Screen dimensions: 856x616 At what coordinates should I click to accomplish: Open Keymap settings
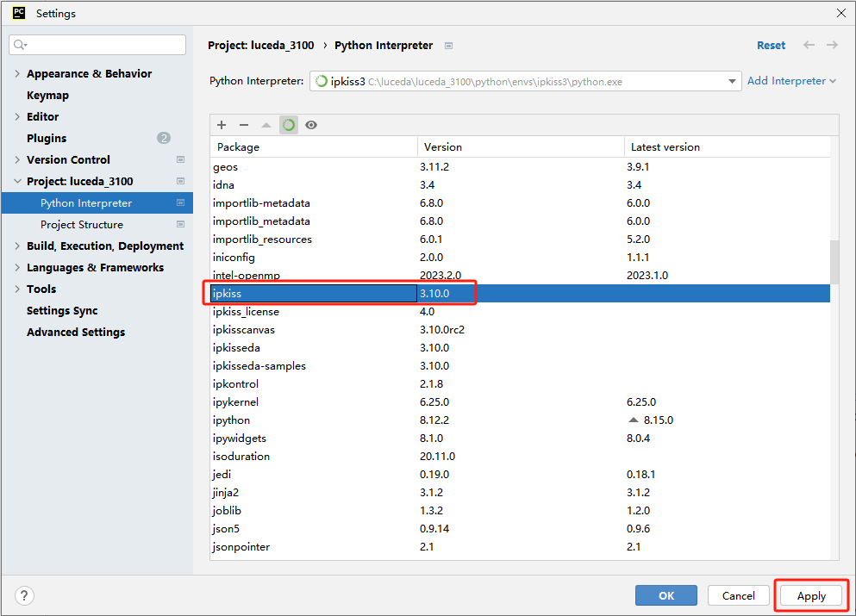tap(48, 95)
